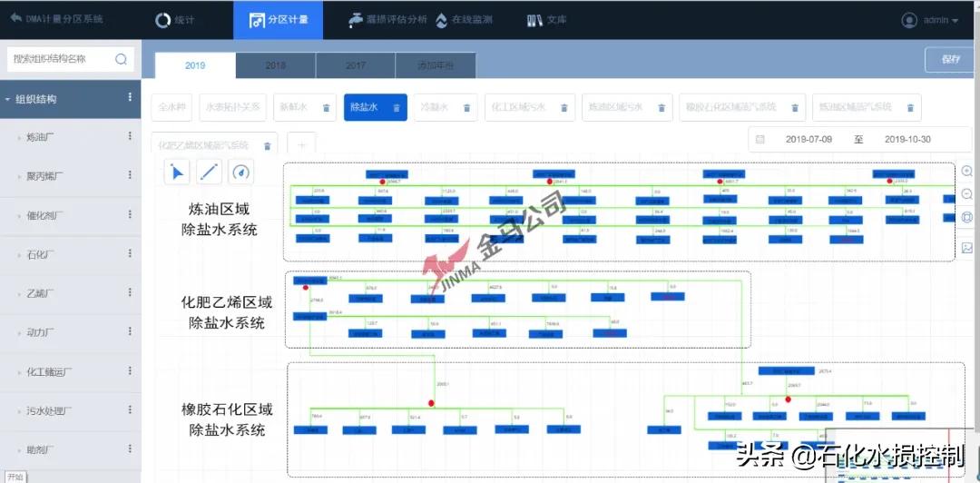Click the plus button to add a tag

pos(301,145)
